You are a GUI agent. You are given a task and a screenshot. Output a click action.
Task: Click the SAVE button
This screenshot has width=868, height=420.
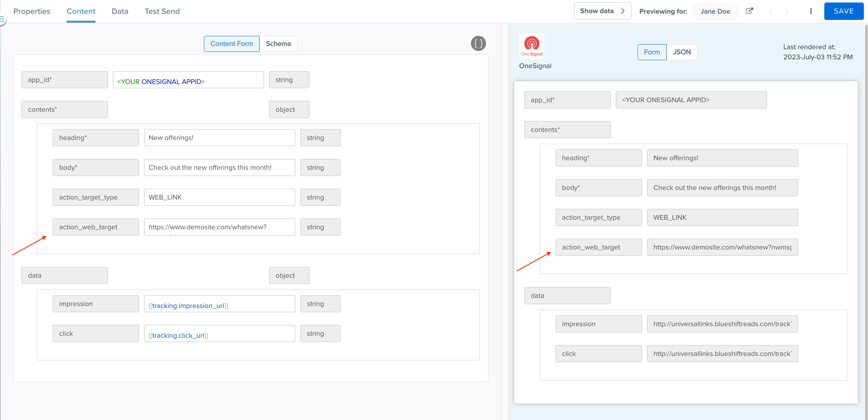pos(844,11)
